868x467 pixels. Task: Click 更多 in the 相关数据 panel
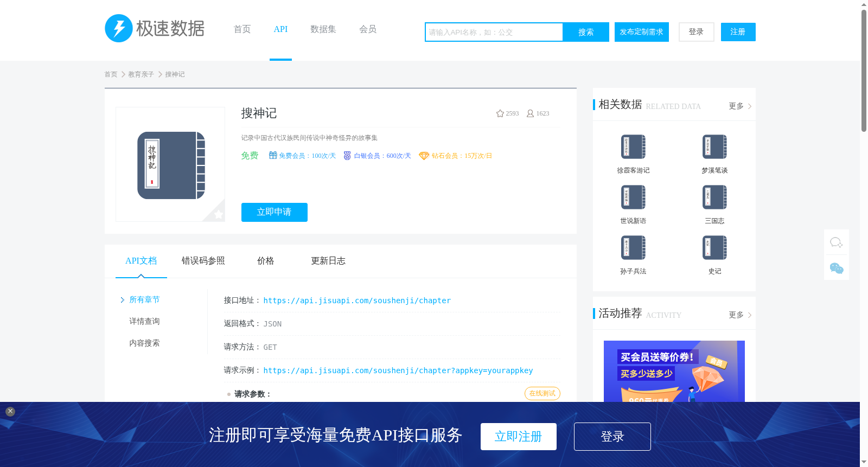736,106
